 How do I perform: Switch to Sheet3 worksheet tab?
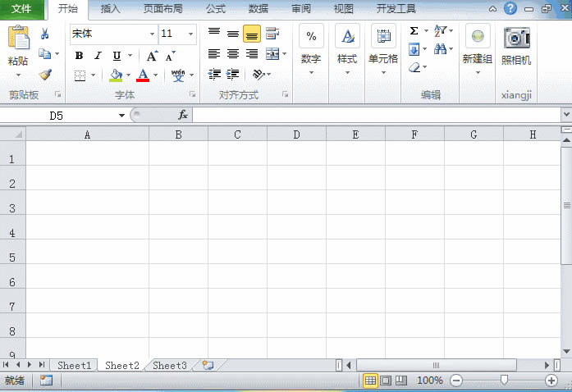click(170, 366)
